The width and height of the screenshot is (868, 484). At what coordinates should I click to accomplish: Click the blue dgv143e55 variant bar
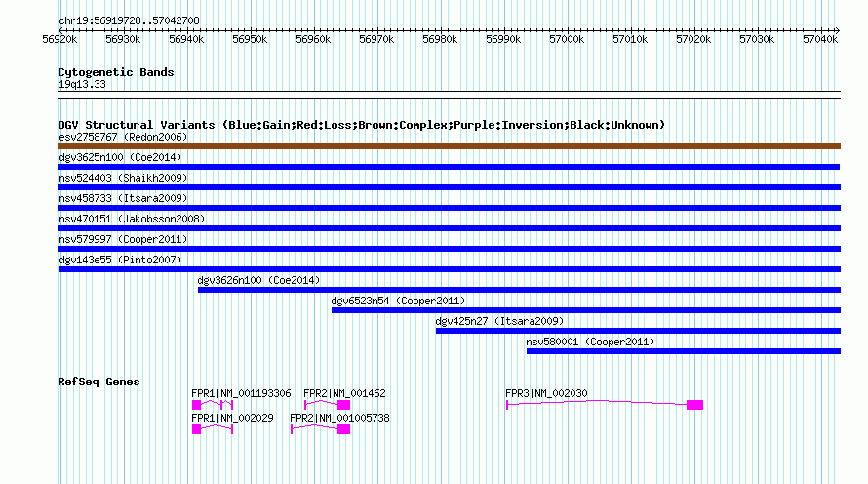tap(450, 269)
